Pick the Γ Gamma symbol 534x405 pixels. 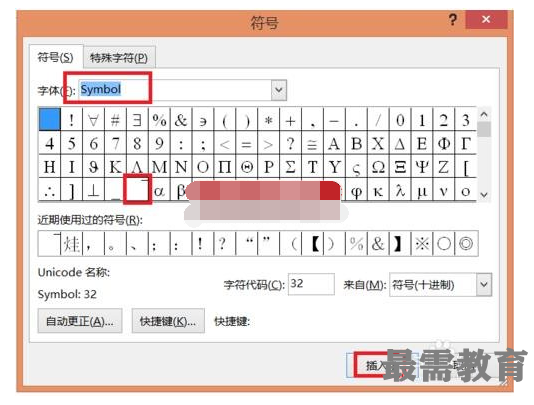tap(466, 143)
